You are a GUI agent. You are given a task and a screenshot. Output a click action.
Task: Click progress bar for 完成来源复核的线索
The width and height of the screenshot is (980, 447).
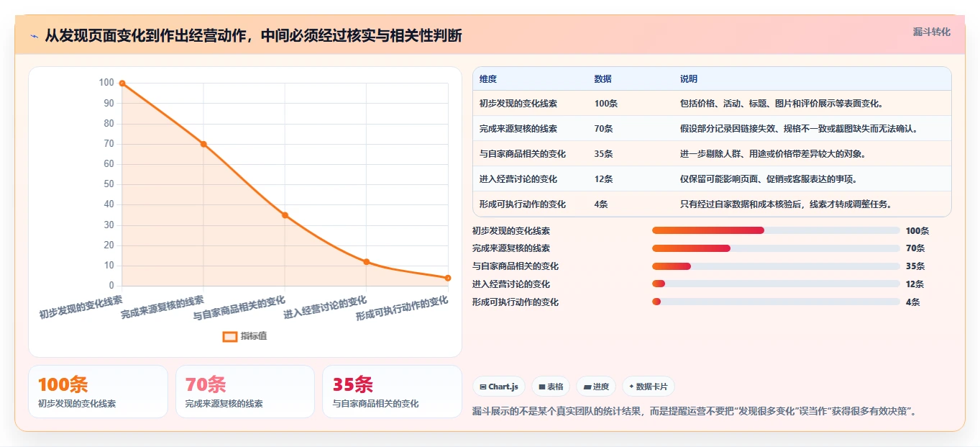[776, 248]
